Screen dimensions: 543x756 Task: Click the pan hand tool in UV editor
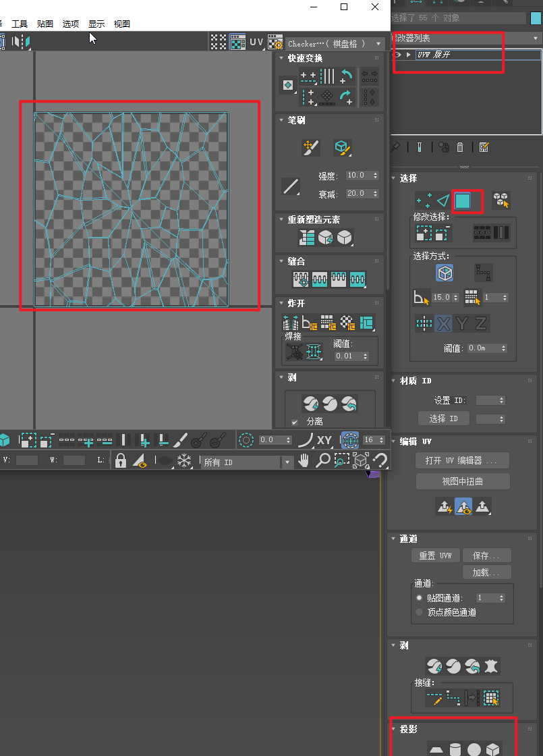304,461
